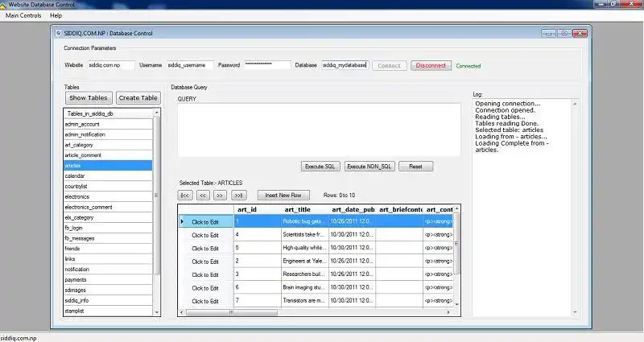Select the highlighted articles table
This screenshot has height=342, width=644.
tap(108, 166)
